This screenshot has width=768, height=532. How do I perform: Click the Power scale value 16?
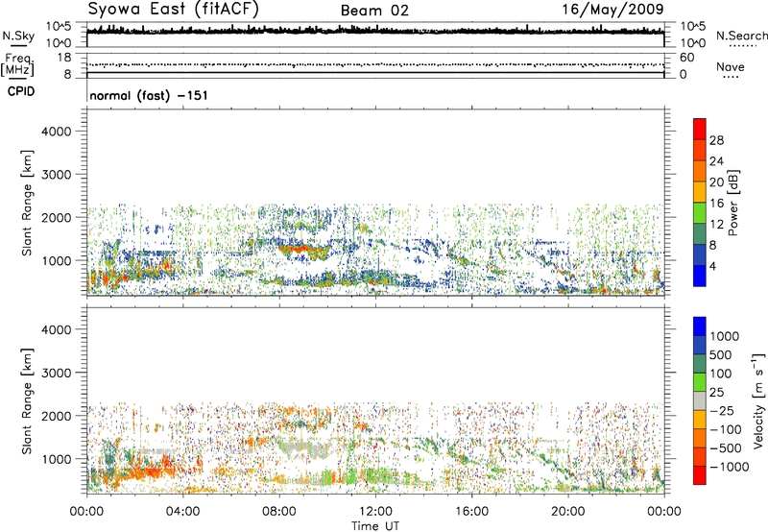716,204
